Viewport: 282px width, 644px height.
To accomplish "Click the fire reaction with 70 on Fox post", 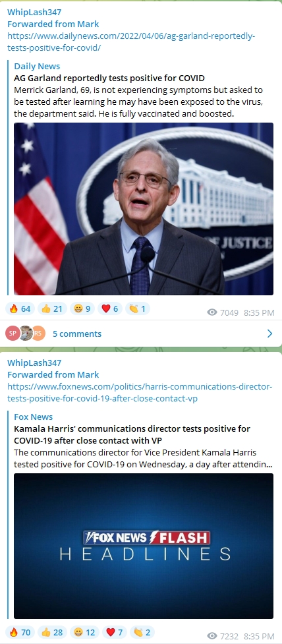I will click(20, 632).
